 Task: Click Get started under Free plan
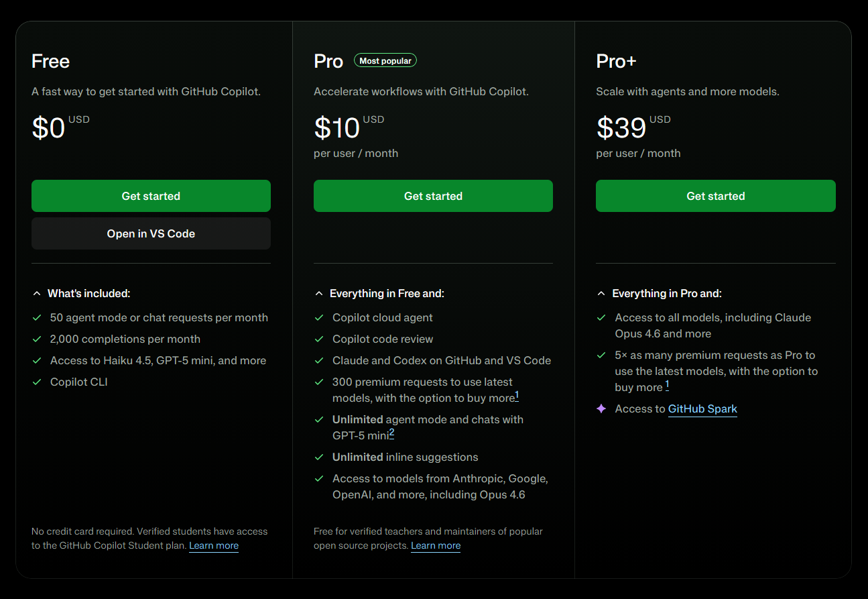(151, 196)
